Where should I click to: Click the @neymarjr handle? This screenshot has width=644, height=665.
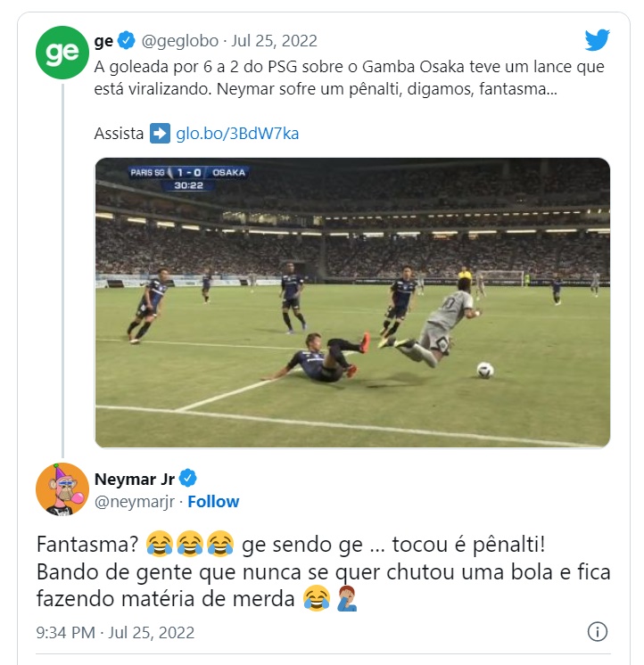(135, 502)
